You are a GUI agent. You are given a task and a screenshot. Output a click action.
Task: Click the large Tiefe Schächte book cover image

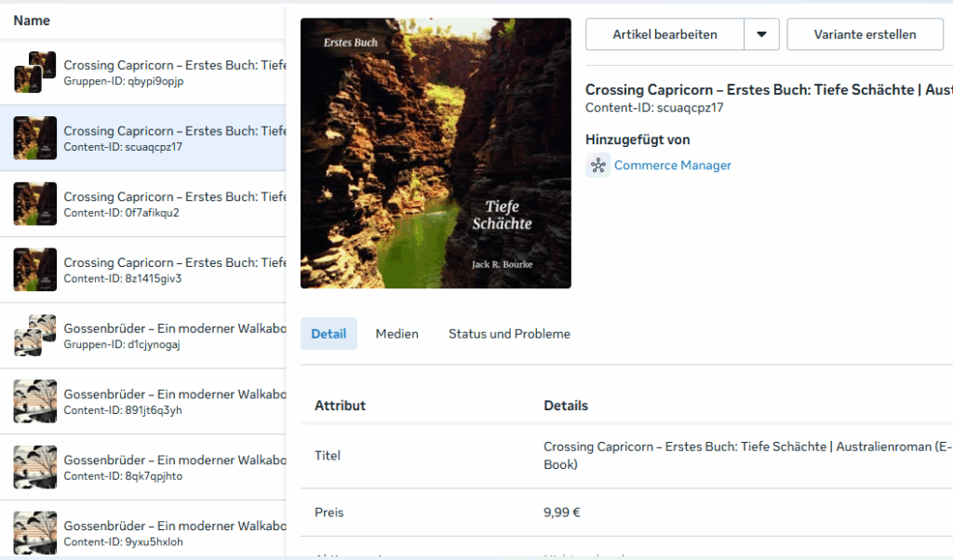tap(436, 153)
